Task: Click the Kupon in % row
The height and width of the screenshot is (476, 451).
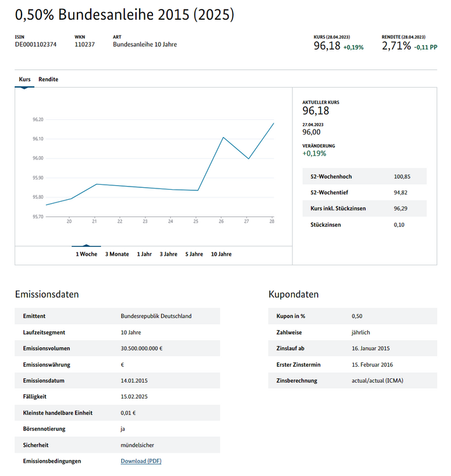Action: [x=353, y=316]
